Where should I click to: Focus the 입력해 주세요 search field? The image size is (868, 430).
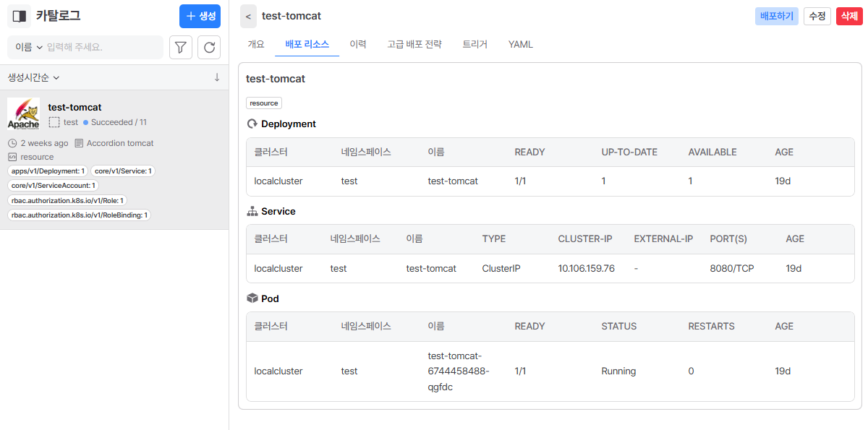pyautogui.click(x=103, y=47)
